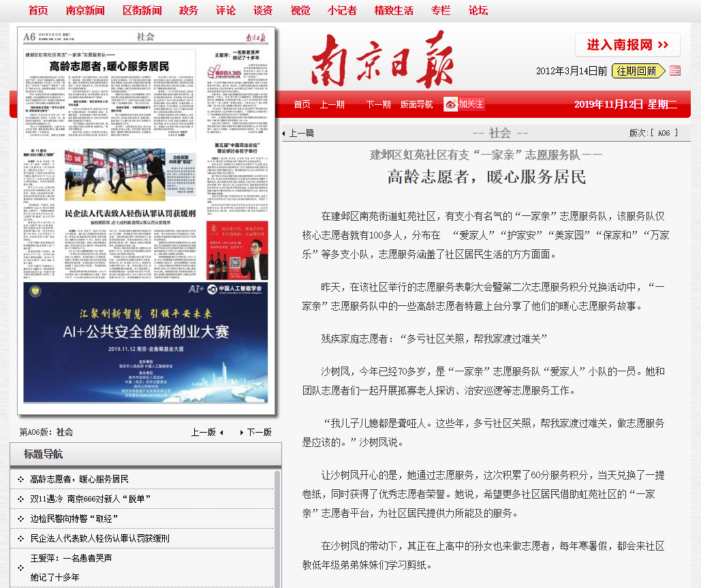Go to the previous article 上一篇
This screenshot has width=701, height=588.
tap(302, 133)
